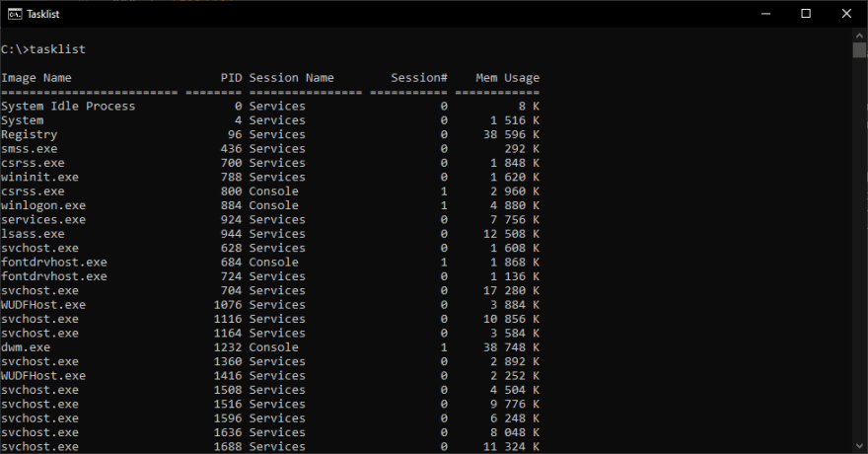Image resolution: width=868 pixels, height=454 pixels.
Task: Click the Tasklist command prompt icon in title bar
Action: click(15, 14)
